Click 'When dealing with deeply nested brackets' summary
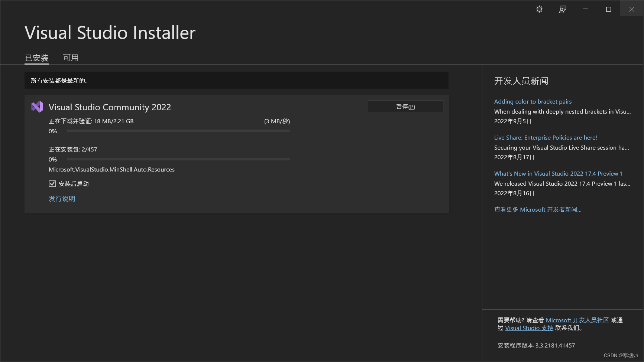644x362 pixels. (562, 111)
